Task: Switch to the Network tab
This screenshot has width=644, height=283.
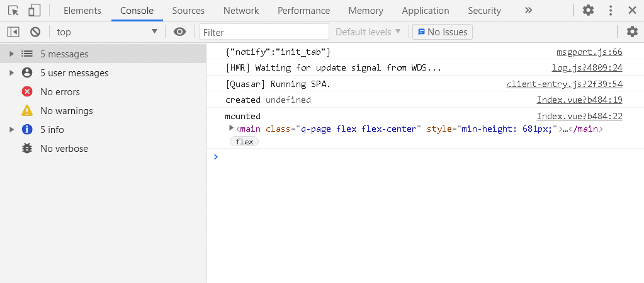Action: (x=241, y=11)
